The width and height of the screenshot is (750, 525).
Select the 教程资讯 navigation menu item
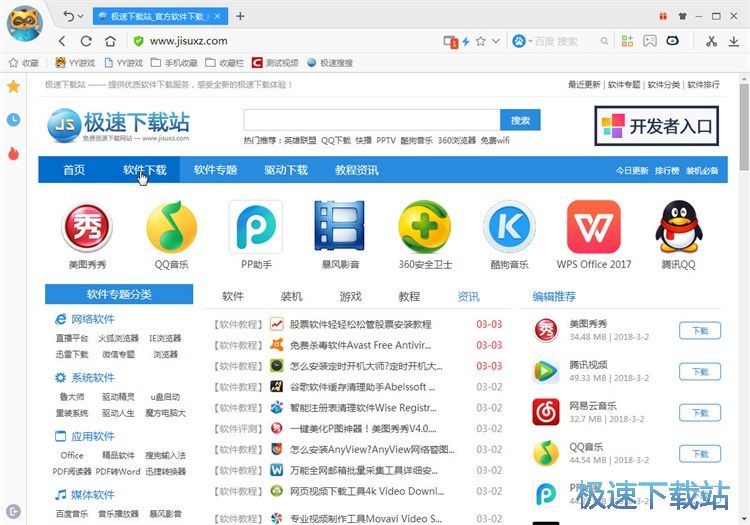coord(357,170)
